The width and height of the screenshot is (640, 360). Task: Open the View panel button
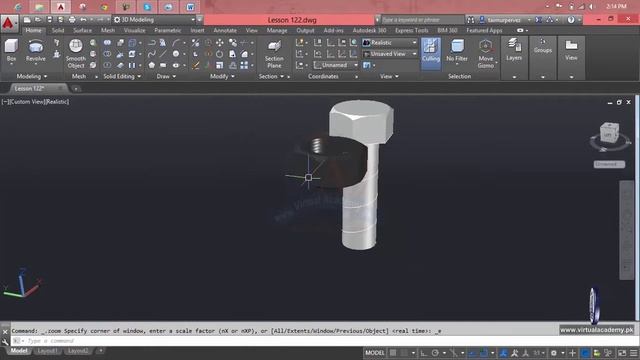[x=571, y=50]
